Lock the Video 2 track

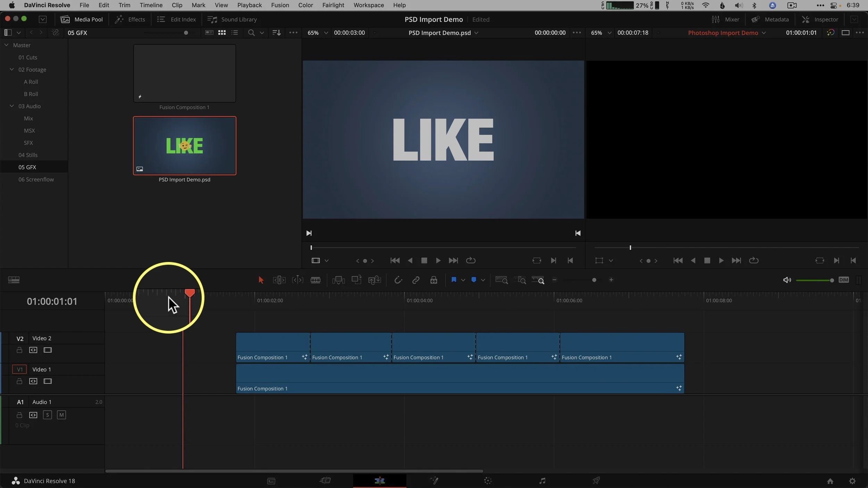[19, 350]
